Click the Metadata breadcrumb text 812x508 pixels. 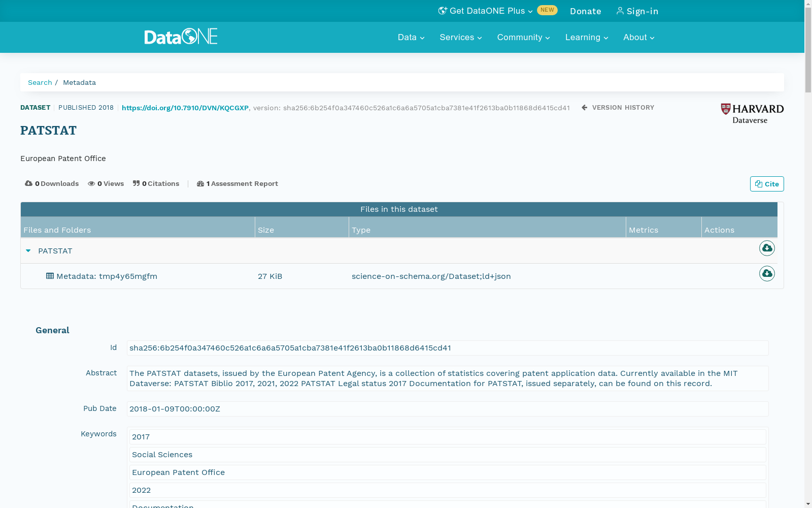[79, 82]
